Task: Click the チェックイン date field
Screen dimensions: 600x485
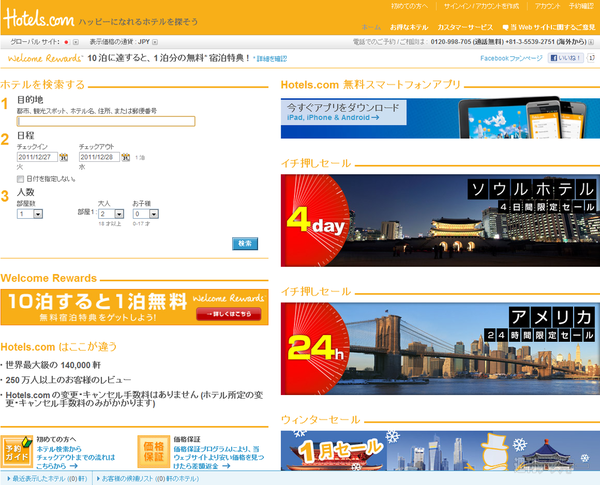Action: (37, 157)
